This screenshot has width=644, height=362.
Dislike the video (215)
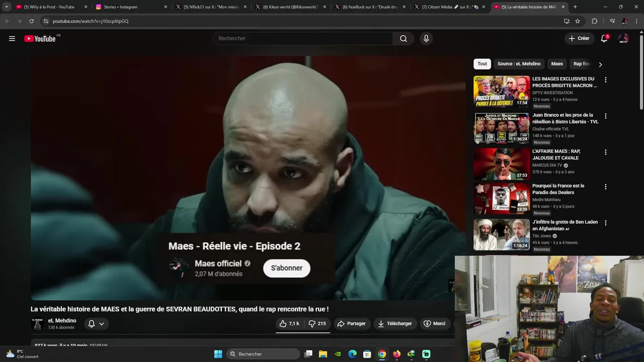[317, 324]
